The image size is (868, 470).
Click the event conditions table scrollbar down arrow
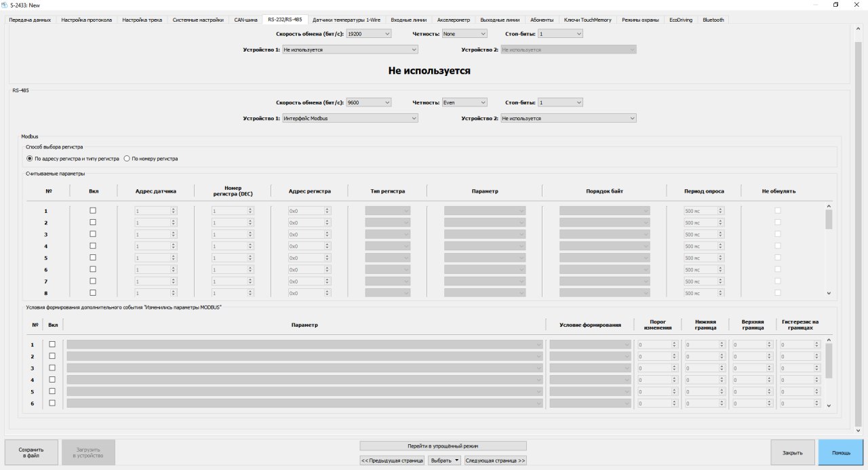829,405
